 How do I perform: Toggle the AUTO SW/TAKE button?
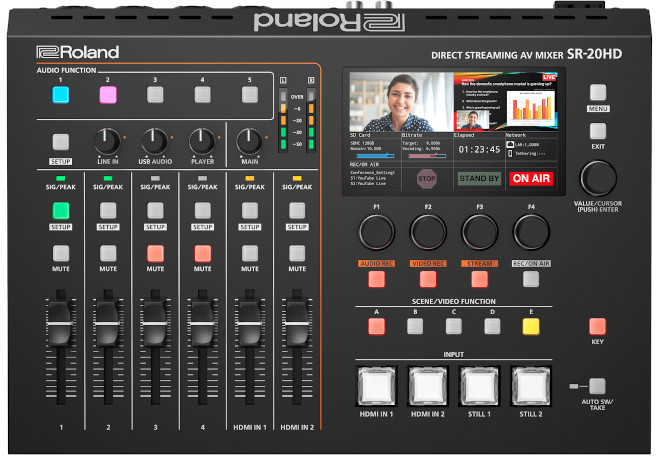(x=598, y=385)
